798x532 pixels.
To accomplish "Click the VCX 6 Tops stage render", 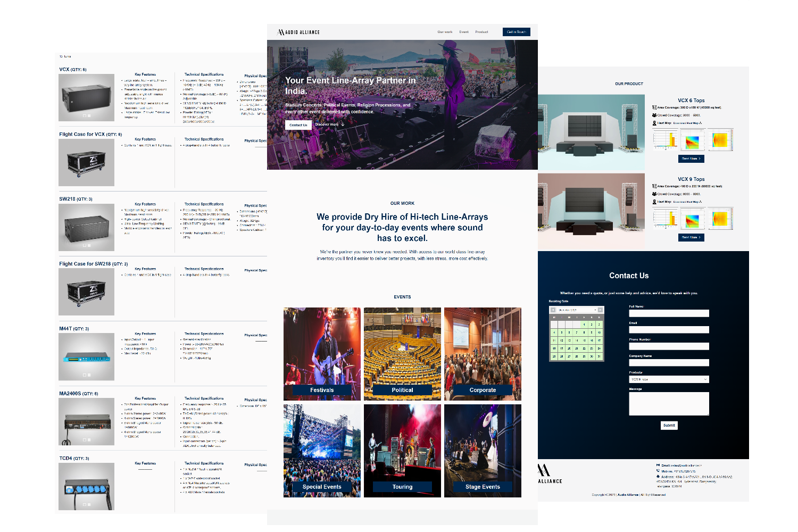I will [591, 132].
